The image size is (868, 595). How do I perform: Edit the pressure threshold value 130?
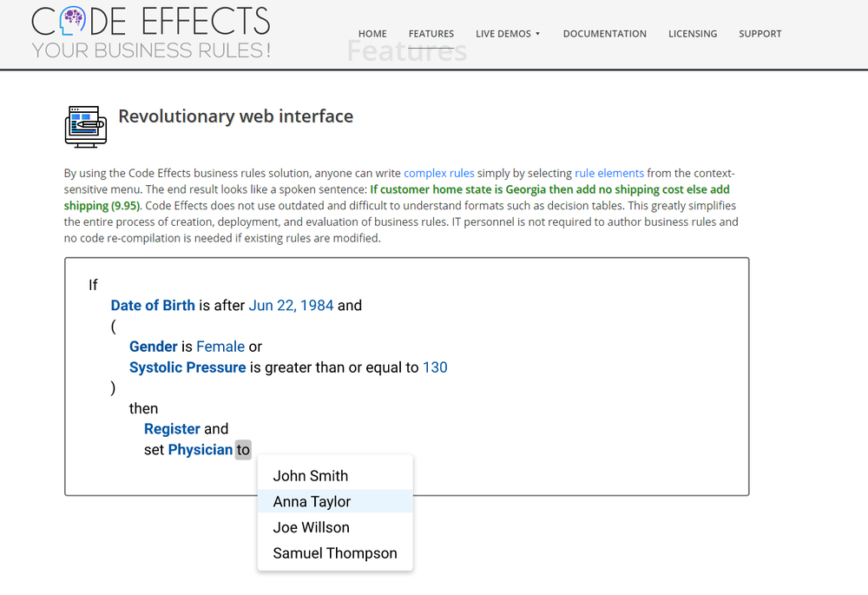point(435,367)
